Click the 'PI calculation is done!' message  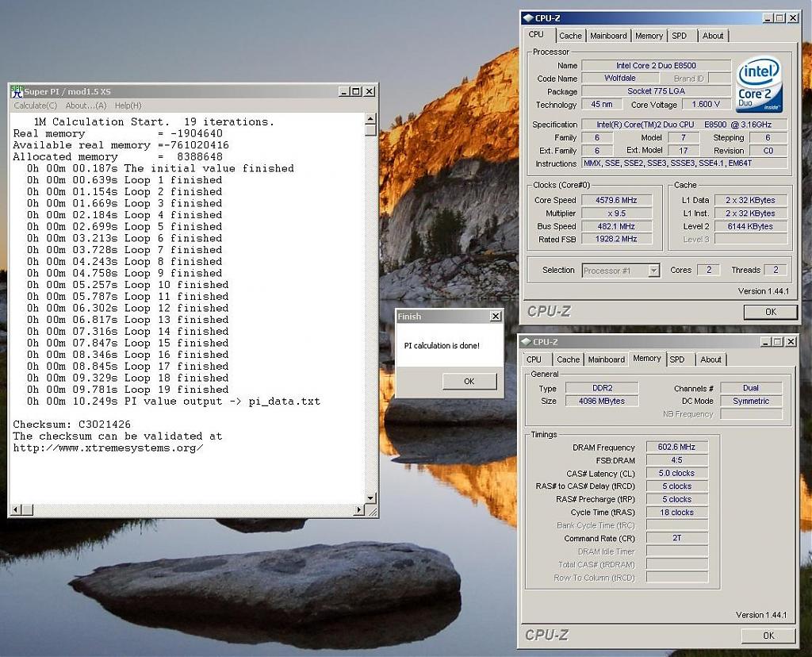[x=442, y=346]
